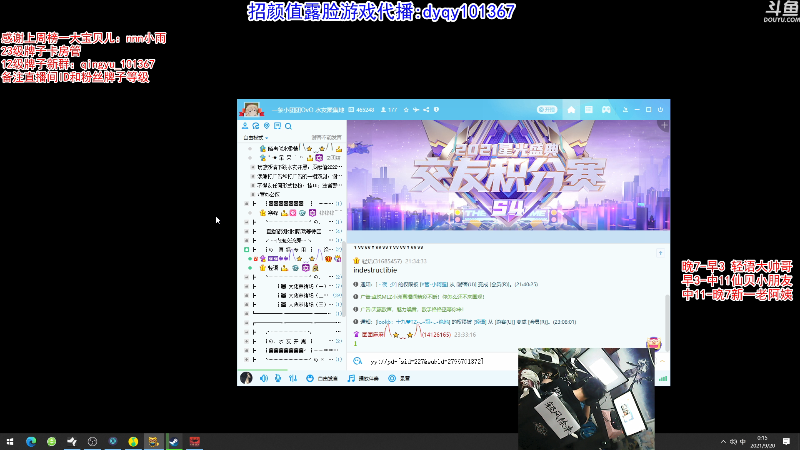Viewport: 800px width, 450px height.
Task: Favorite the channel with the star icon
Action: click(406, 110)
